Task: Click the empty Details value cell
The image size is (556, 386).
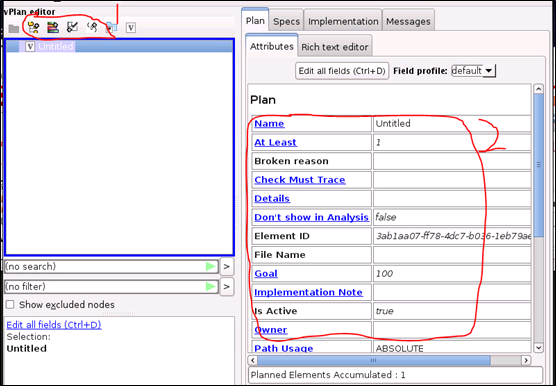Action: point(452,199)
